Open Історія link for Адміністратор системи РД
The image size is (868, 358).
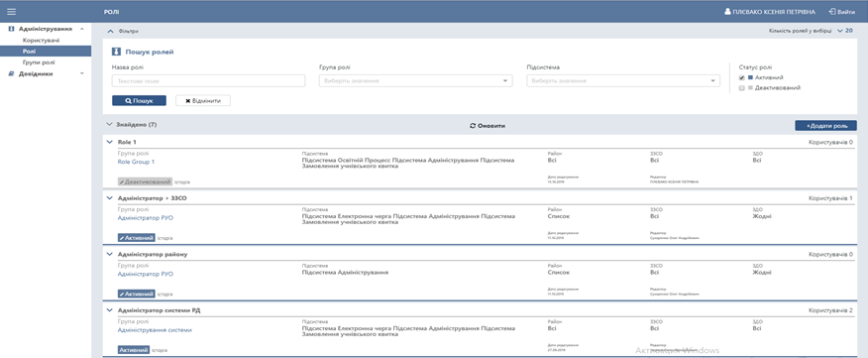160,351
